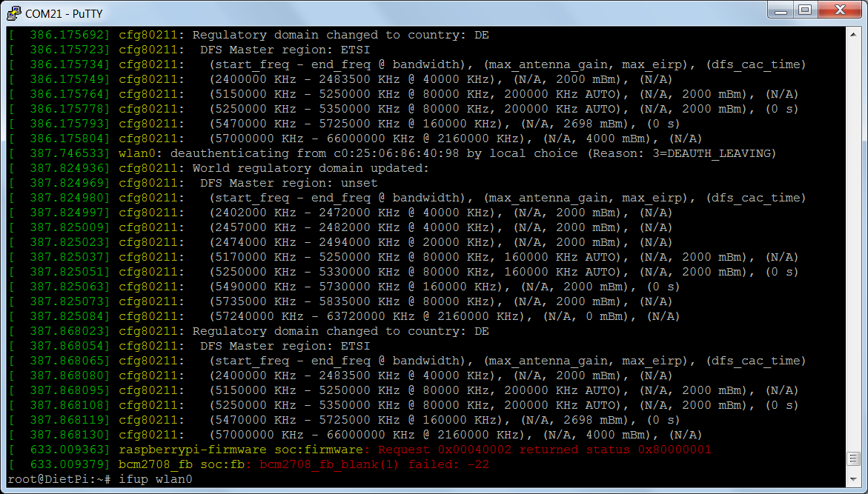Screen dimensions: 868x494
Task: Click the scrollbar up arrow
Action: click(x=852, y=34)
